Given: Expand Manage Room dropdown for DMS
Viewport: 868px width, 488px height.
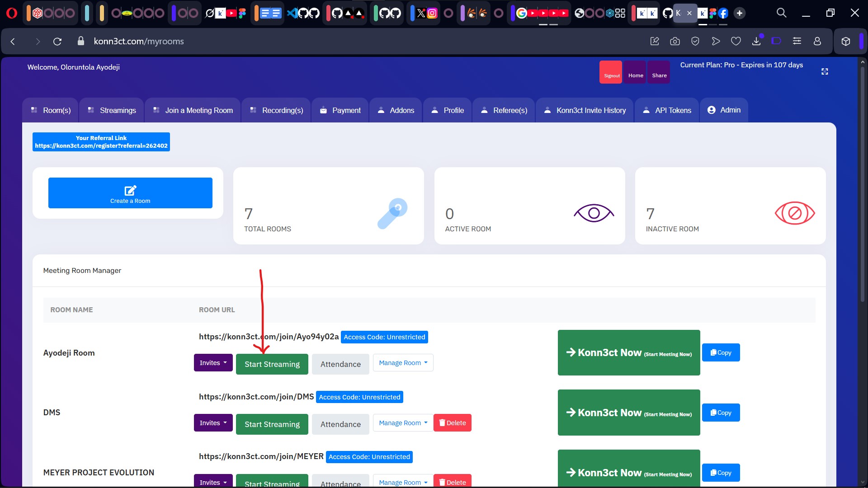Looking at the screenshot, I should pyautogui.click(x=402, y=423).
